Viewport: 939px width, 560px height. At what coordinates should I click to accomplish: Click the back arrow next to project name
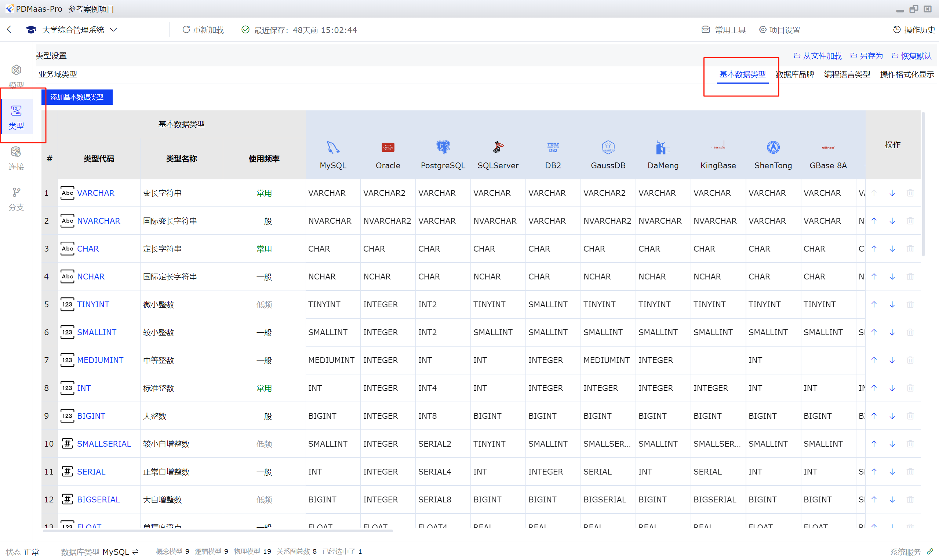(10, 29)
